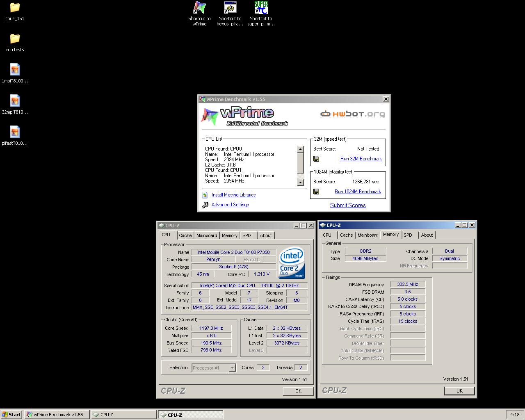Image resolution: width=525 pixels, height=420 pixels.
Task: Minimize the CPU-Z Memory window
Action: [x=458, y=225]
